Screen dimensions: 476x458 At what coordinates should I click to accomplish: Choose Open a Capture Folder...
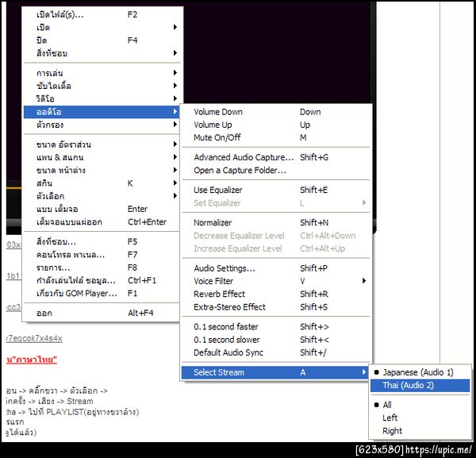(x=275, y=171)
